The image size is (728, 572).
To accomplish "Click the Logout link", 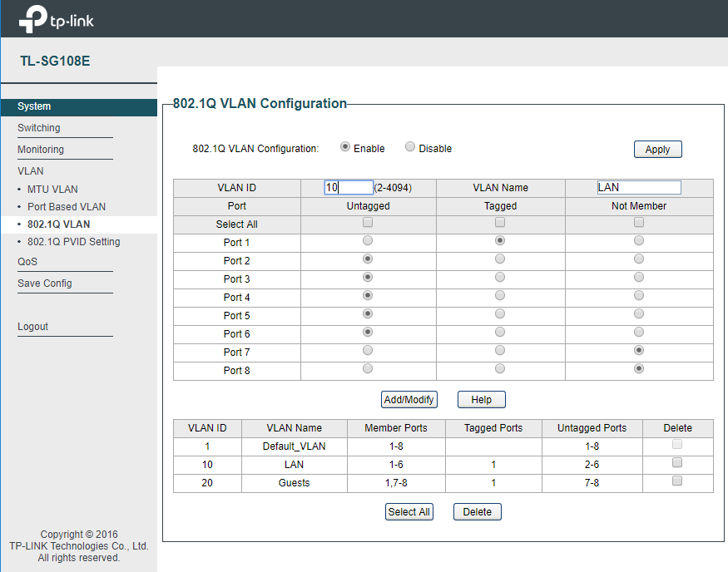I will click(x=33, y=327).
